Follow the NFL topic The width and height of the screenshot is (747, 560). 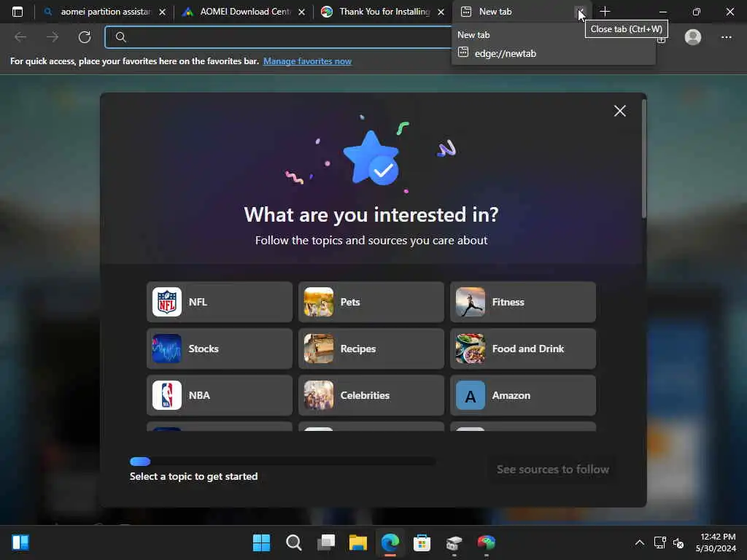[220, 302]
